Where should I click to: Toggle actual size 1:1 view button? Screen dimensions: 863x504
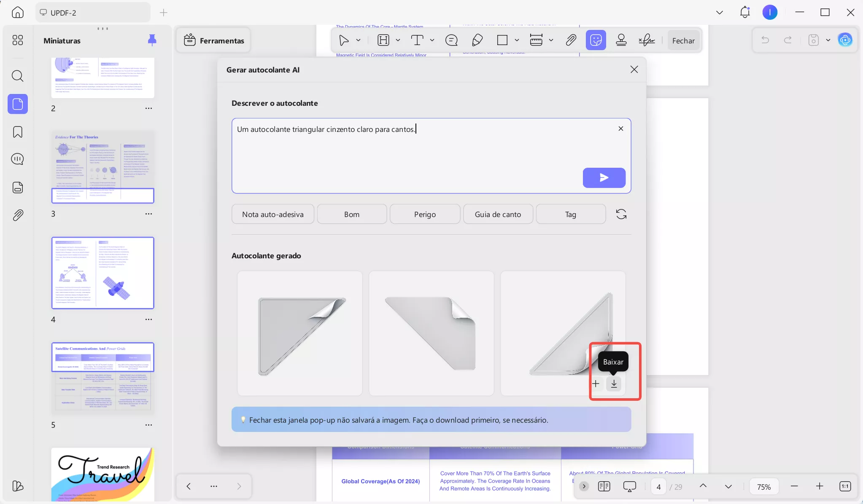(x=845, y=486)
